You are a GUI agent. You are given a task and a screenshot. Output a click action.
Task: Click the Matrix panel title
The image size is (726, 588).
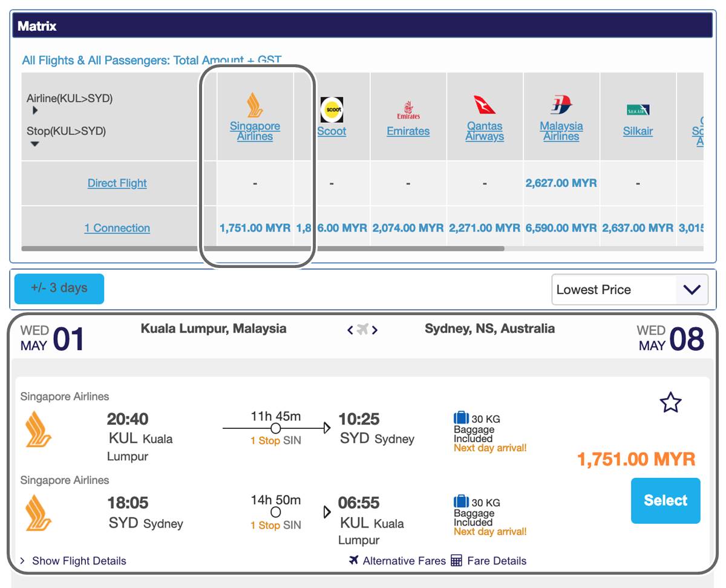click(37, 27)
